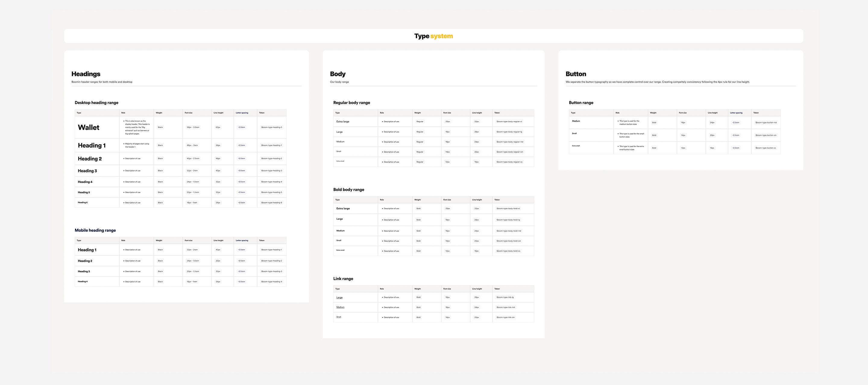Click the "Weight" header in Regular body table
Viewport: 868px width, 385px height.
click(x=417, y=113)
